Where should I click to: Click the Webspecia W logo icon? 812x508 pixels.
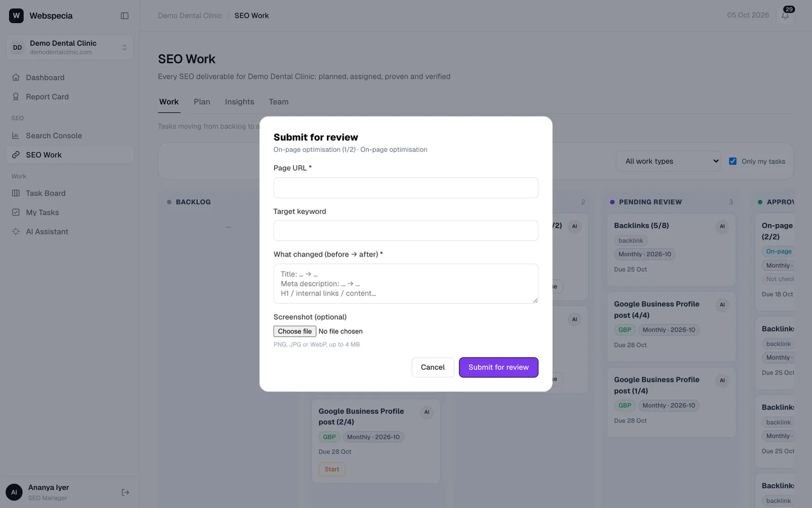coord(16,16)
